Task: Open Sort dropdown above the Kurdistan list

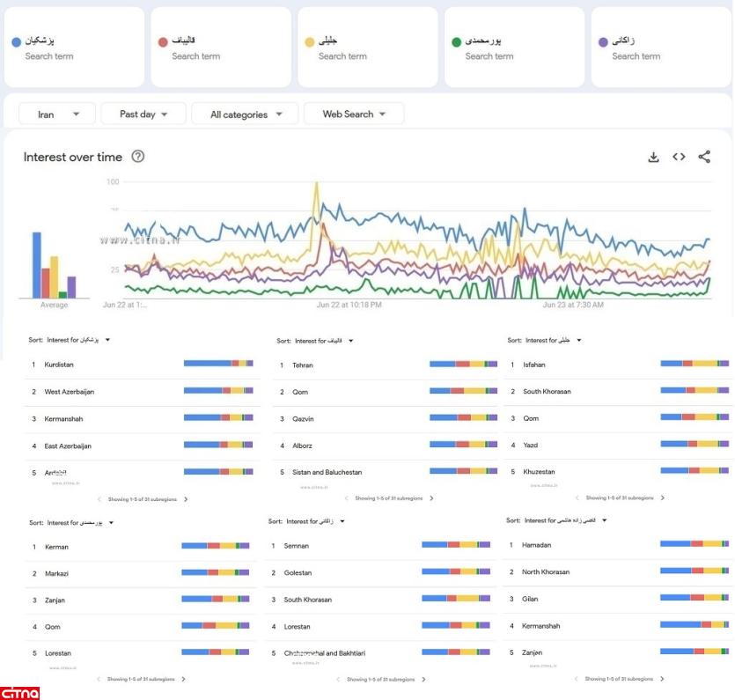Action: (107, 340)
